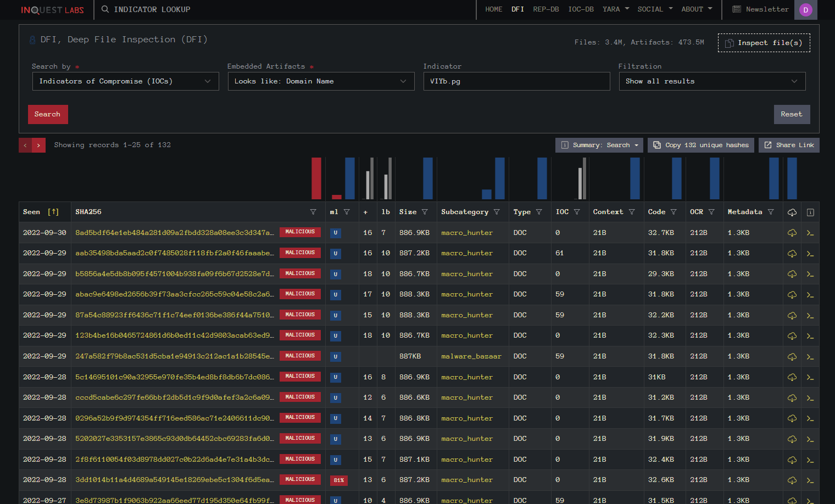Image resolution: width=835 pixels, height=504 pixels.
Task: Open the terminal icon on the 2022-09-30 row
Action: pos(810,233)
